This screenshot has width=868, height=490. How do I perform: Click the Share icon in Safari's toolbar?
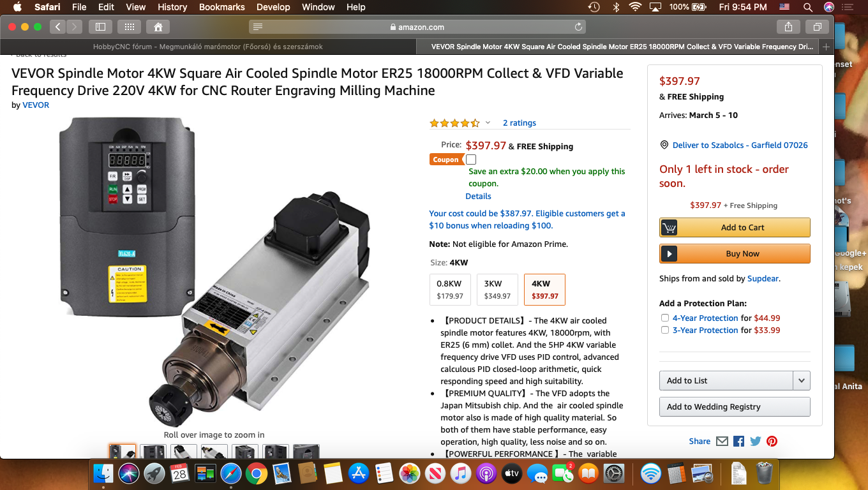click(x=789, y=27)
